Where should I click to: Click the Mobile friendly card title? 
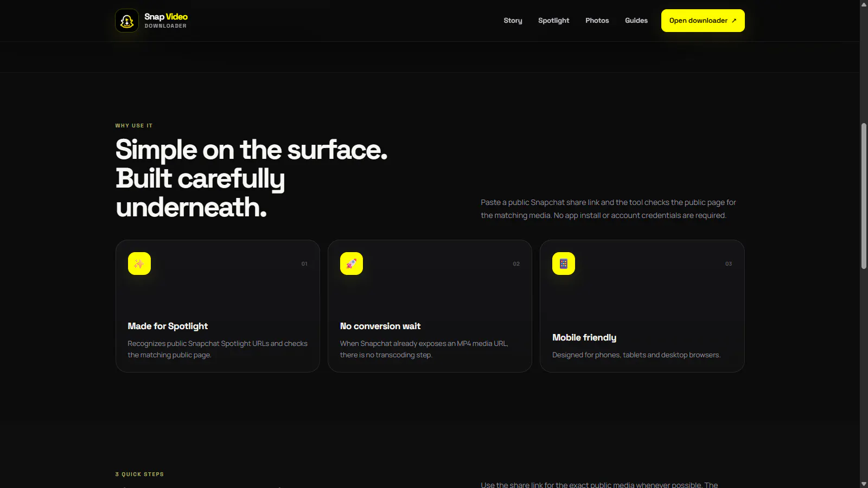pos(584,337)
